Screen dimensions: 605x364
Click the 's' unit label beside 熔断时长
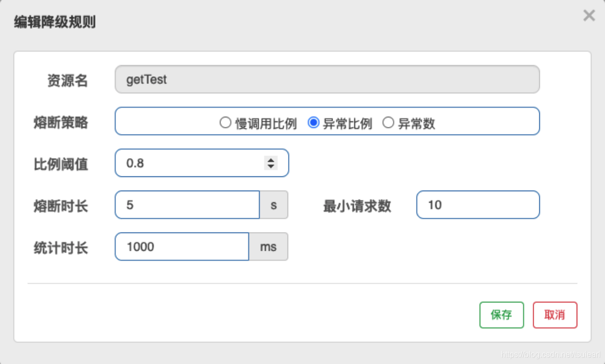click(x=273, y=205)
